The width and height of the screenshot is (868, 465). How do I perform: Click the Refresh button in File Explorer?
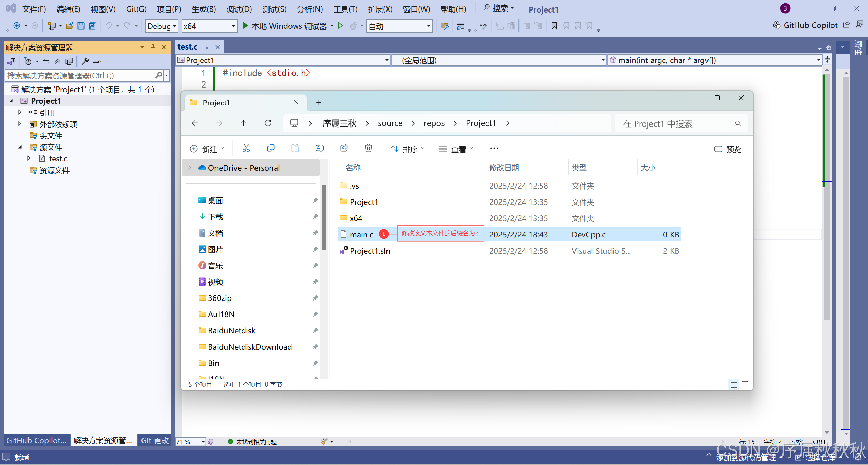pos(268,123)
